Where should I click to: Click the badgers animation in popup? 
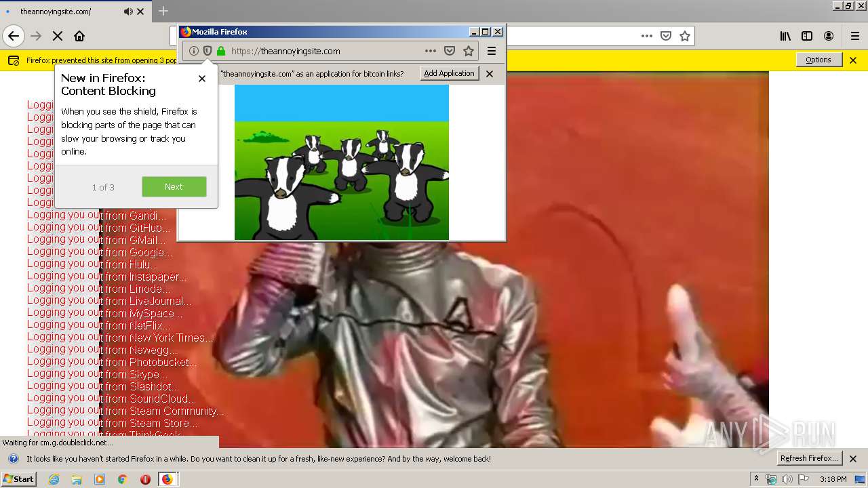[x=342, y=162]
